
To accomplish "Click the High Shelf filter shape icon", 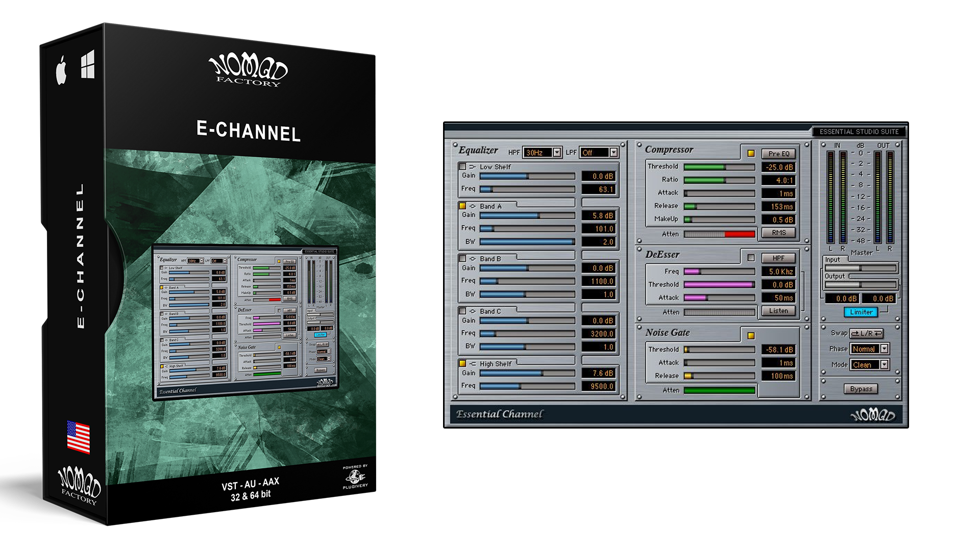I will (472, 364).
